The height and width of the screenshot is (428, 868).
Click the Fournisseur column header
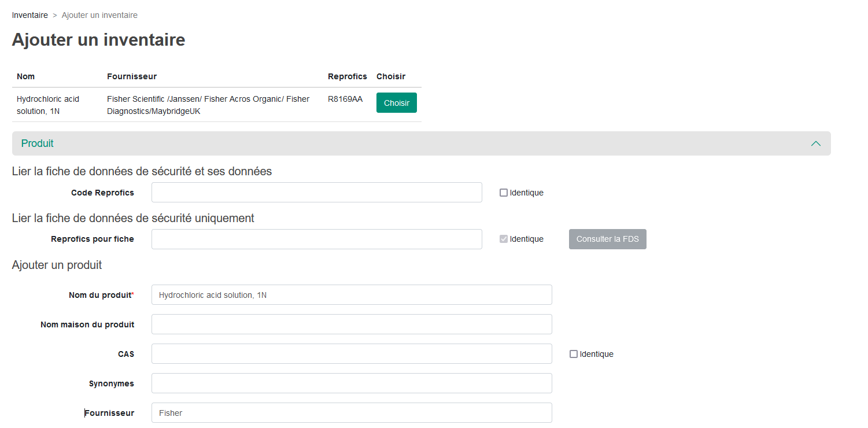point(132,76)
